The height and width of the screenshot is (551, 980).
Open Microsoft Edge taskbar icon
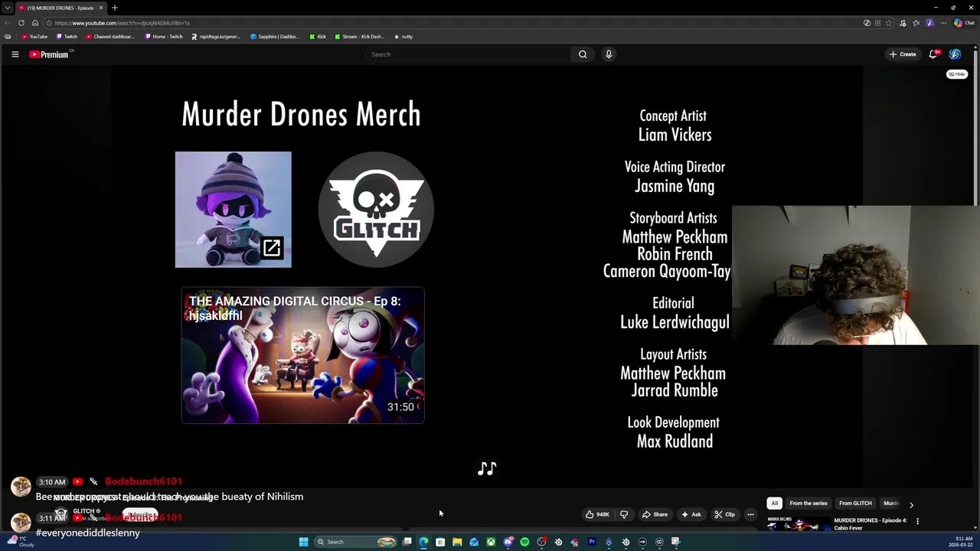pyautogui.click(x=423, y=542)
